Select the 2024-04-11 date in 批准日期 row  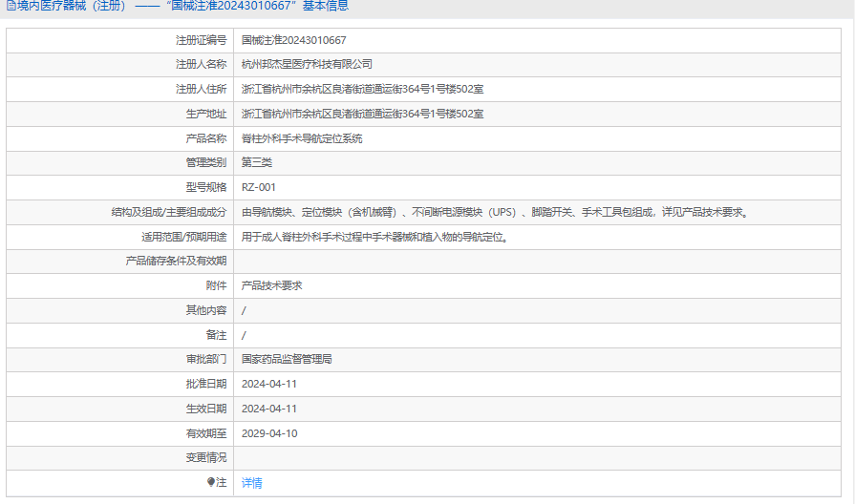click(269, 384)
